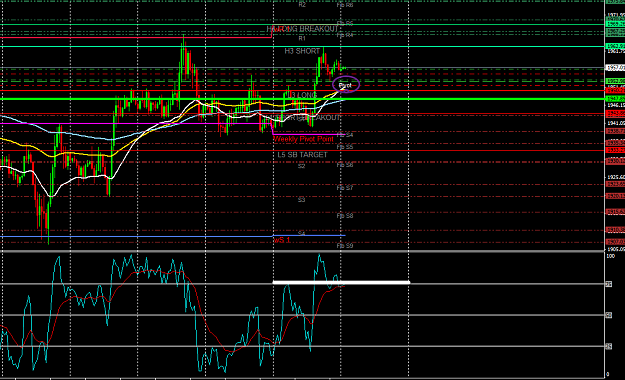
Task: Click the white current price tag on the axis
Action: point(615,68)
